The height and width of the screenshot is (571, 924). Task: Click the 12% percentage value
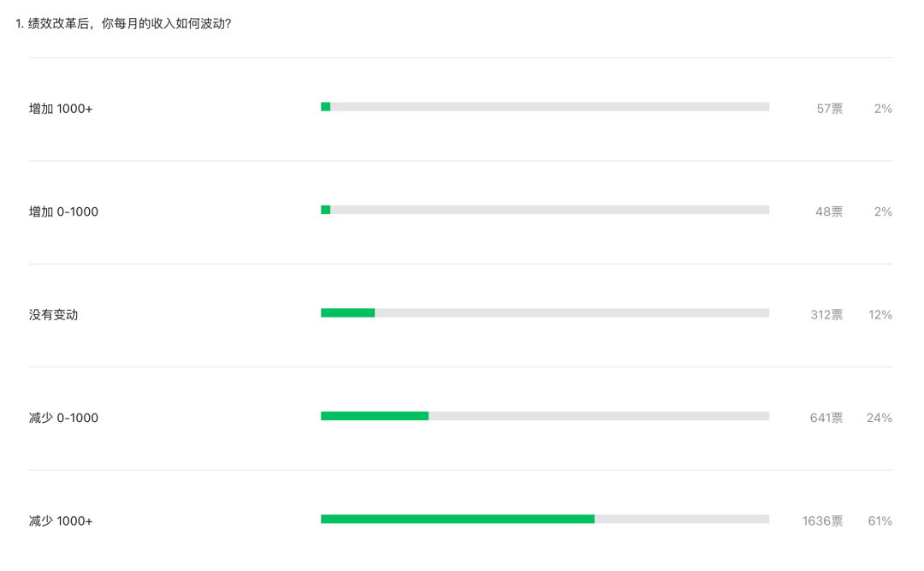[x=880, y=315]
